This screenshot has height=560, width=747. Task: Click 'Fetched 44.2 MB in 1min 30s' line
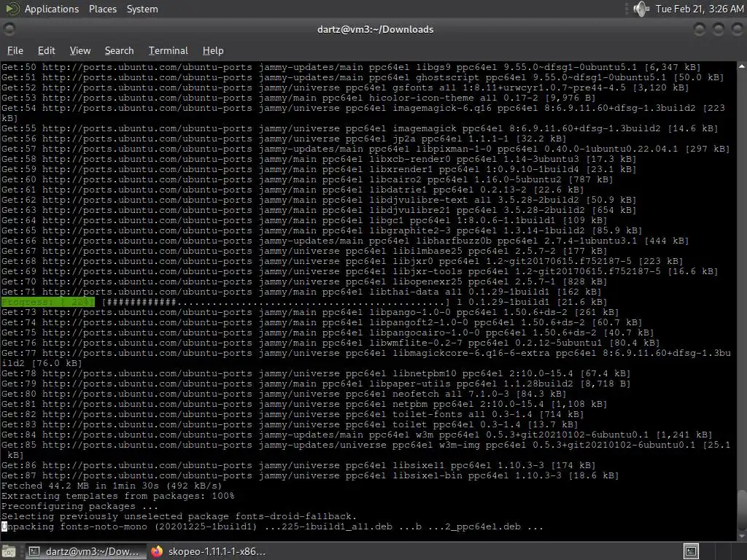(112, 486)
